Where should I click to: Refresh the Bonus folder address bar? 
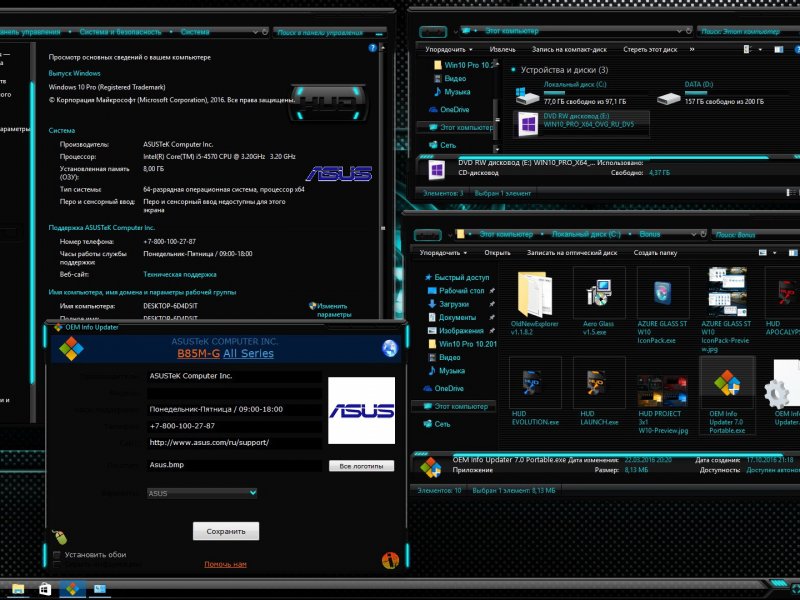coord(703,234)
